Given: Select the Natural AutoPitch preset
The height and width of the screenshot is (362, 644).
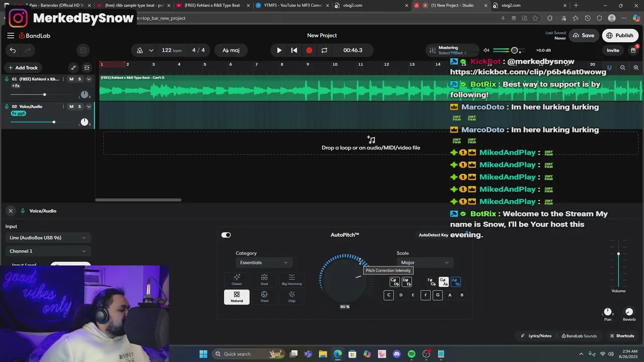Looking at the screenshot, I should 237,297.
